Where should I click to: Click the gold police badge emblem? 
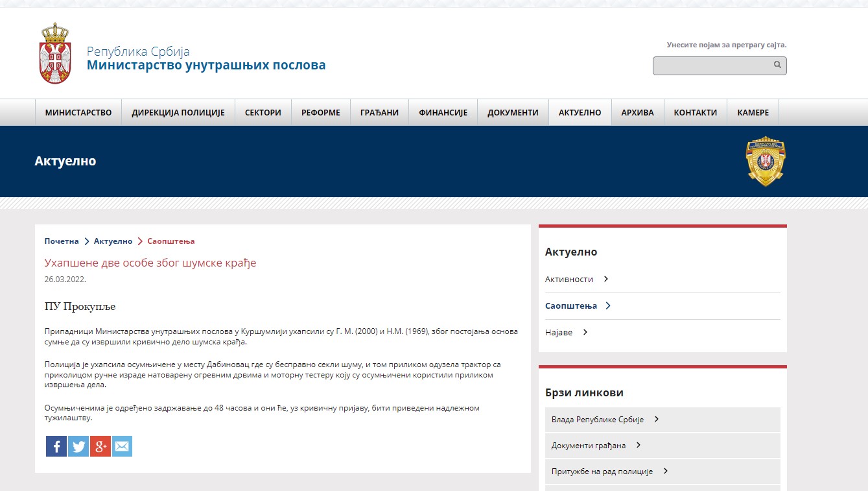(766, 161)
